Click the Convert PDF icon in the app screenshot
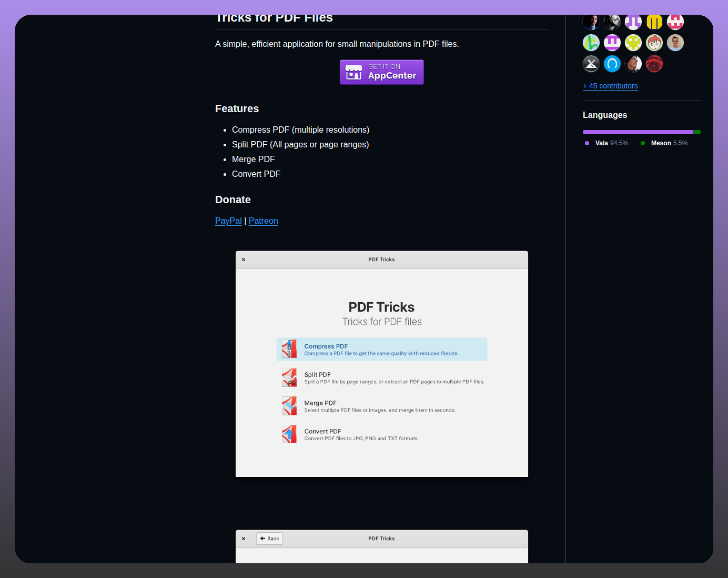Screen dimensions: 728x578 [x=289, y=434]
